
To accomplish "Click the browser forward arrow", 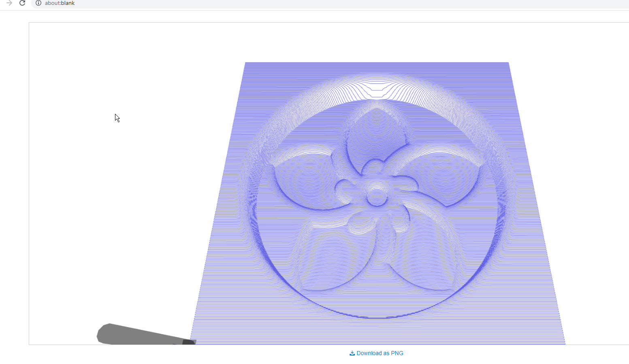I will point(9,3).
